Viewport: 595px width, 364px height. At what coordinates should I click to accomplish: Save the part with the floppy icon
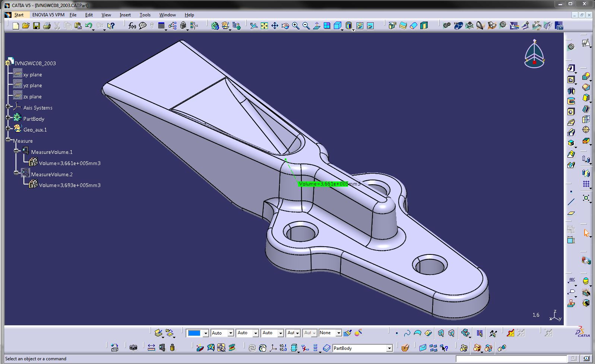[x=36, y=26]
